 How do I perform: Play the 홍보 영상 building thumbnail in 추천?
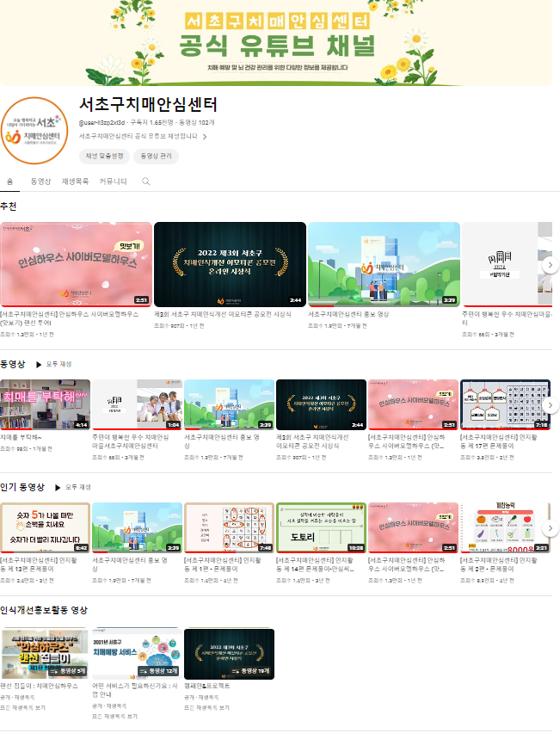point(384,265)
